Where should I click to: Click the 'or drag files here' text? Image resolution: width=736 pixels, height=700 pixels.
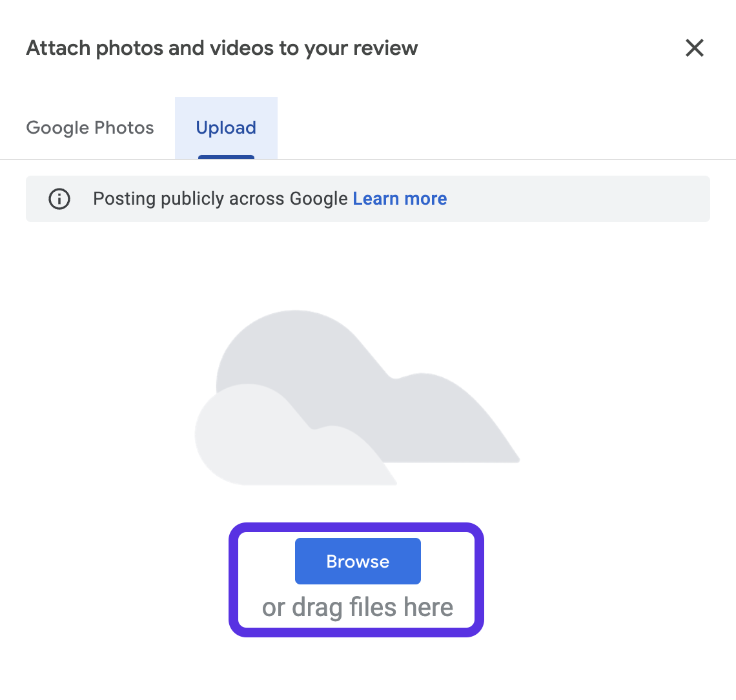pos(358,608)
